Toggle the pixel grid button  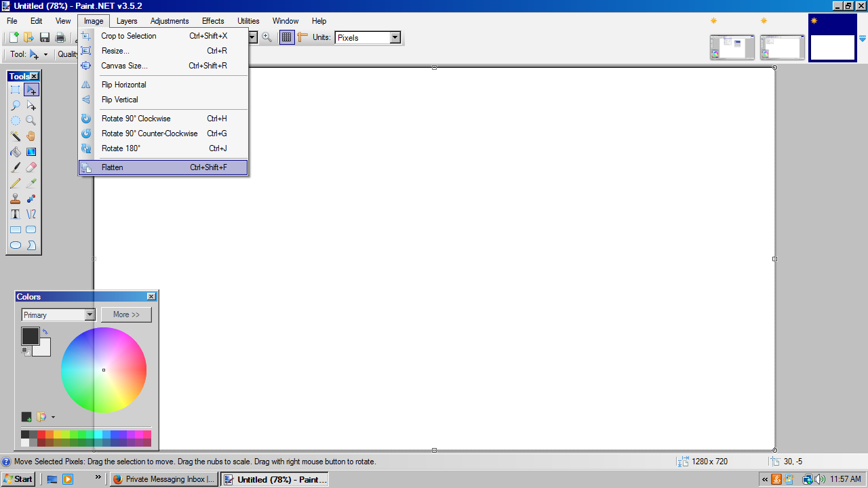(x=287, y=38)
